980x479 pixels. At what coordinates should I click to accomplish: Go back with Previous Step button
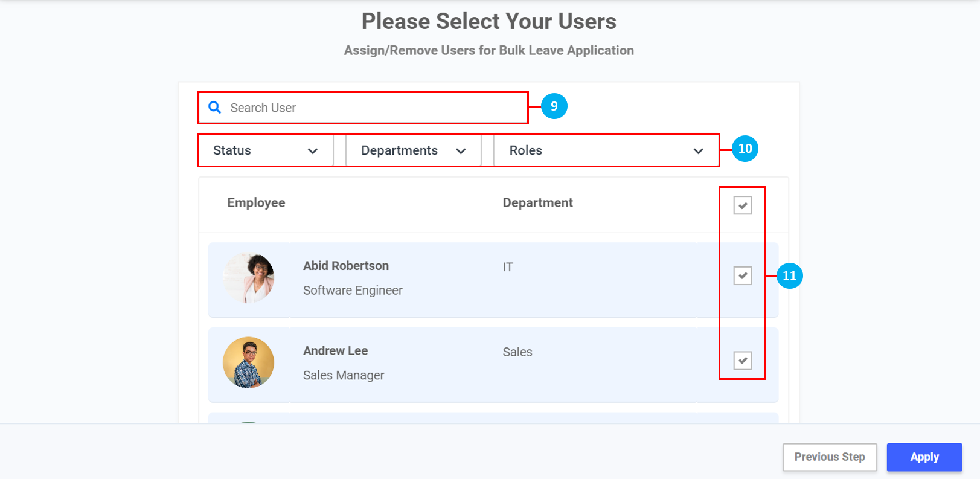tap(829, 457)
